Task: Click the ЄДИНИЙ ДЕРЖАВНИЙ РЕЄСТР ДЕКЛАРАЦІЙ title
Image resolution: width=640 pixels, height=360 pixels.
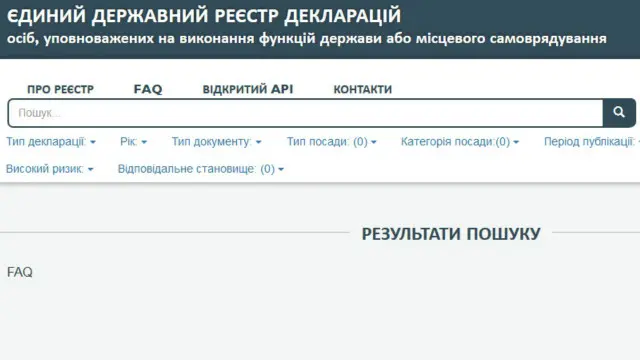Action: click(204, 16)
